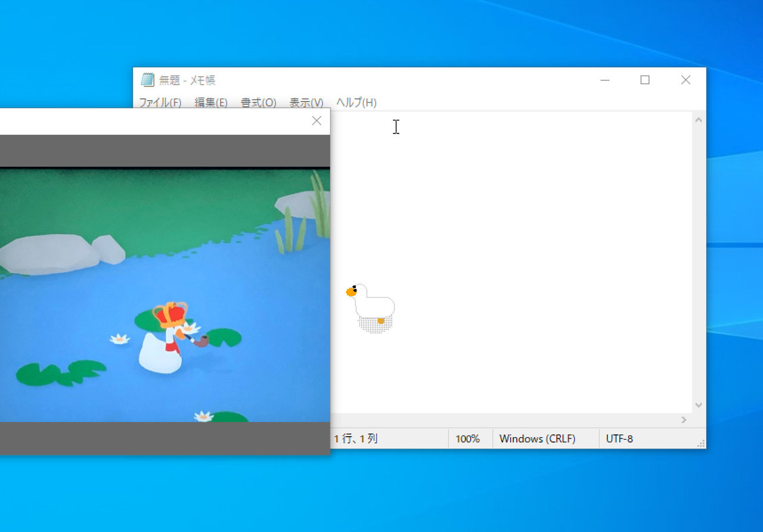Viewport: 763px width, 532px height.
Task: Click the '無題 - メモ帳' title text
Action: click(187, 80)
